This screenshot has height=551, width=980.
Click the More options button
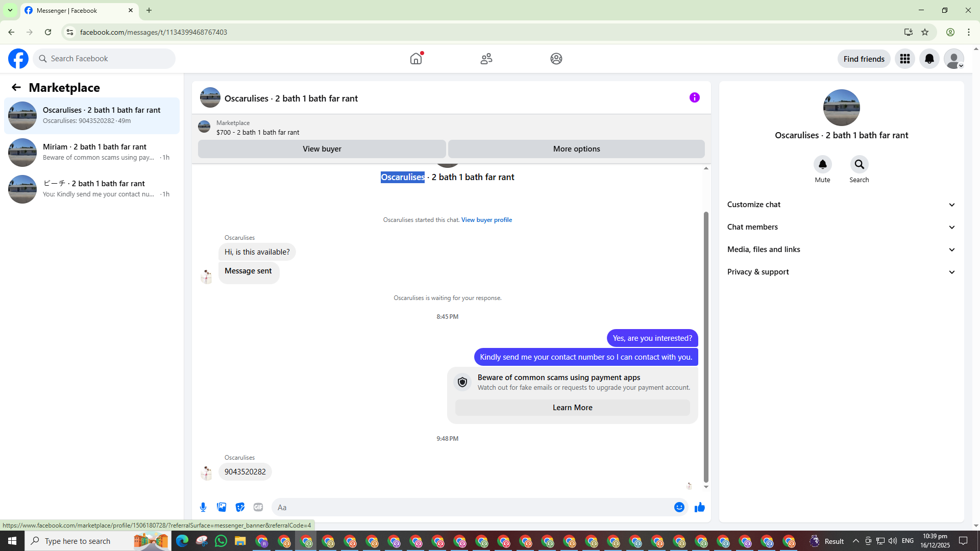point(576,149)
